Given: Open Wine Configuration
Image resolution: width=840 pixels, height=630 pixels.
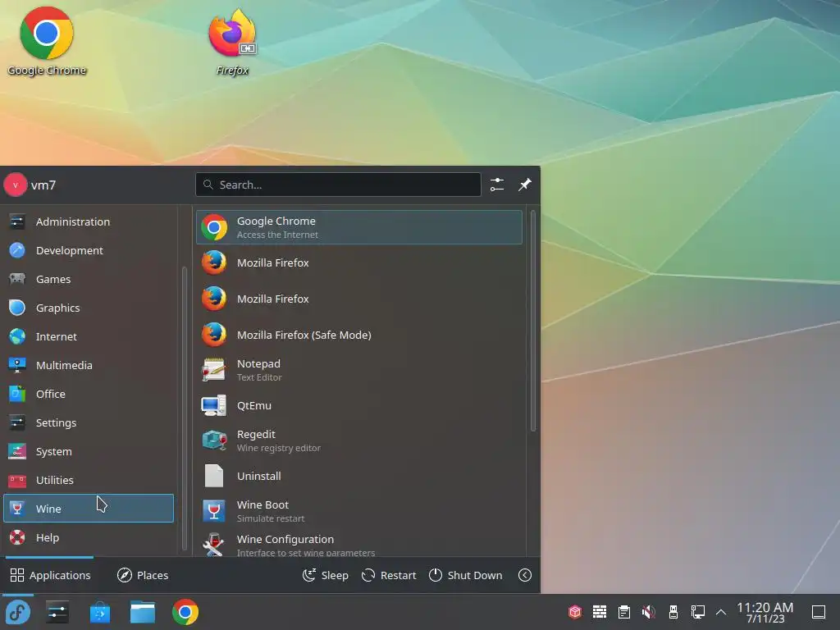Looking at the screenshot, I should tap(359, 544).
